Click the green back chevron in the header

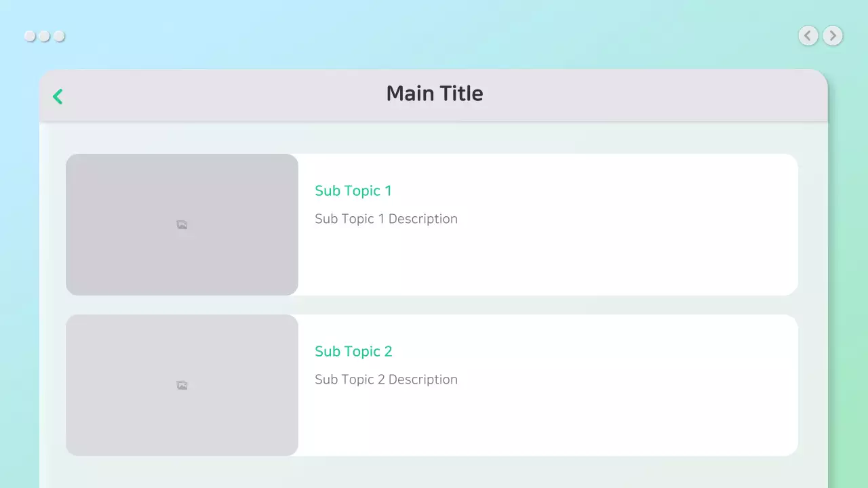pyautogui.click(x=58, y=97)
